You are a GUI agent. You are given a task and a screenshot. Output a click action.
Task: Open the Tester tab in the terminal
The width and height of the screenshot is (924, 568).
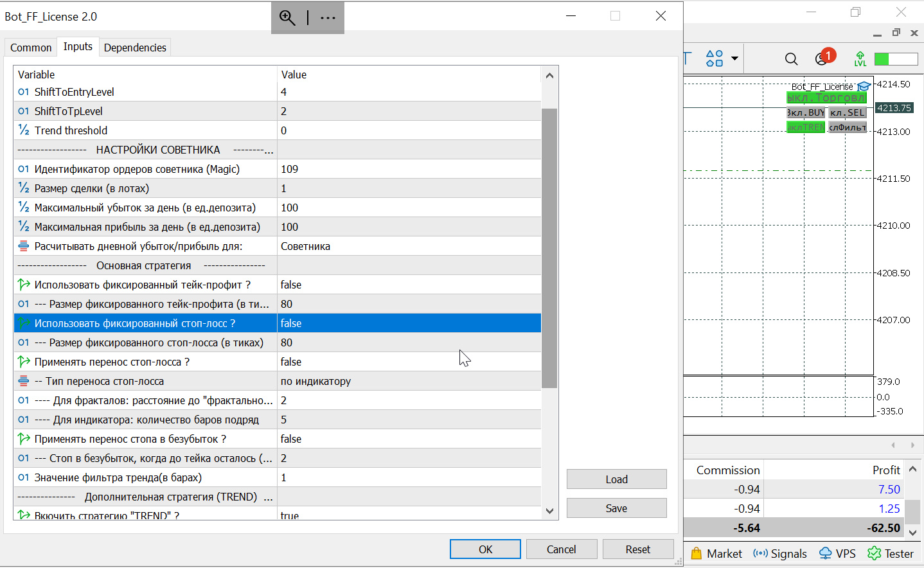[x=891, y=553]
